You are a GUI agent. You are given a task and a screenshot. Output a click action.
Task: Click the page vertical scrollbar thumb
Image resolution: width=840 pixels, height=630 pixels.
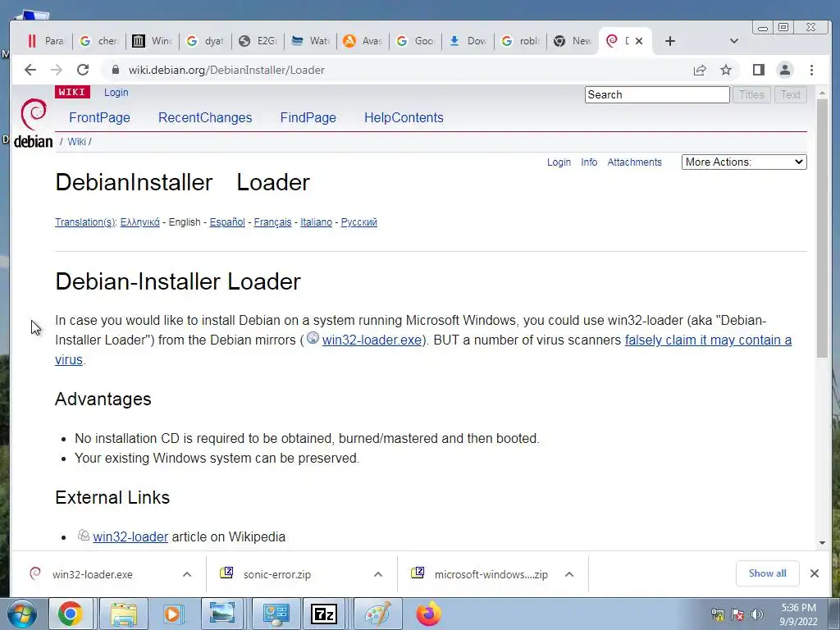[822, 229]
